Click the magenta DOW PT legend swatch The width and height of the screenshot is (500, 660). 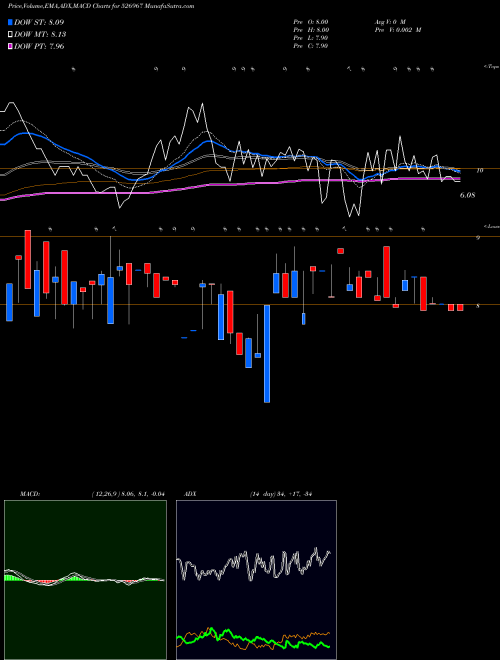point(10,46)
